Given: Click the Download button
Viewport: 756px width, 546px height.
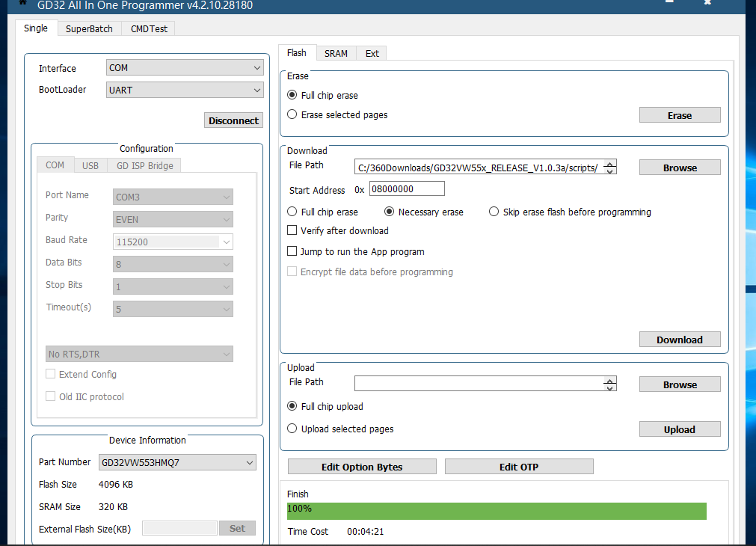Looking at the screenshot, I should pyautogui.click(x=679, y=340).
